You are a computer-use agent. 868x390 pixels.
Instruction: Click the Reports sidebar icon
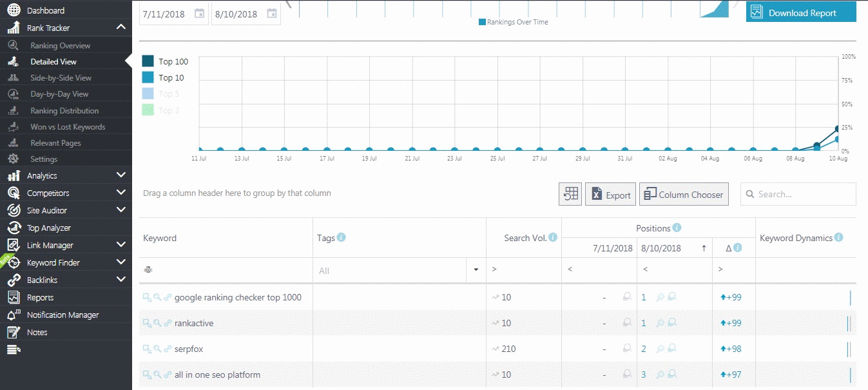[x=14, y=297]
